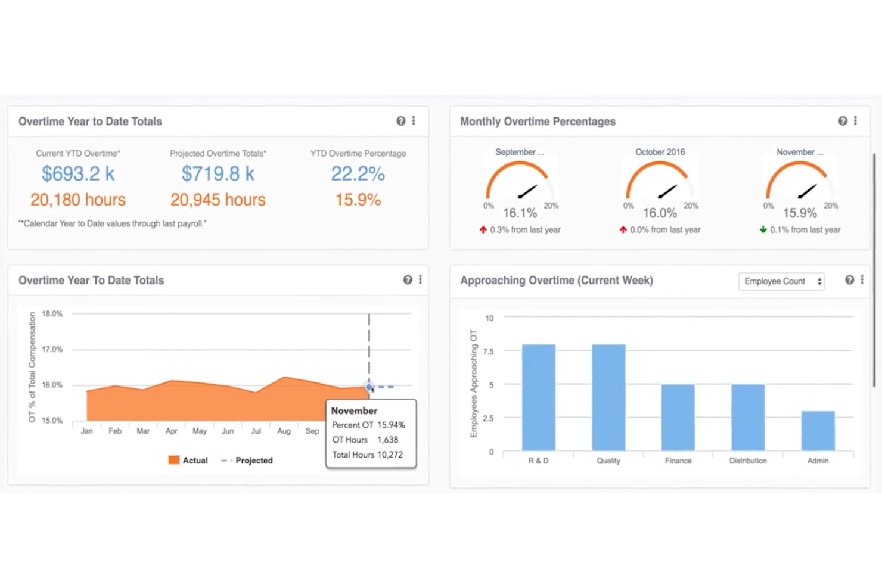The image size is (882, 588).
Task: Click help icon on Overtime Year To Date Totals chart
Action: coord(408,280)
